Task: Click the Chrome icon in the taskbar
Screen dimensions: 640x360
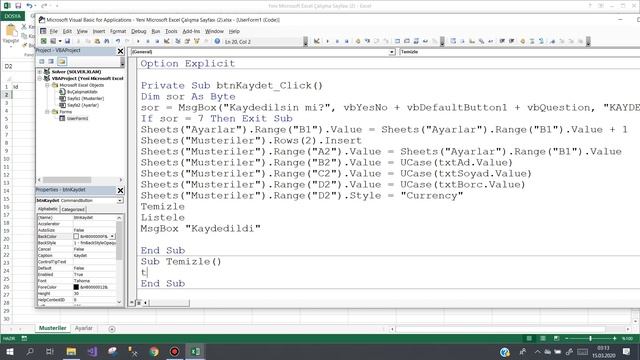Action: pyautogui.click(x=154, y=351)
